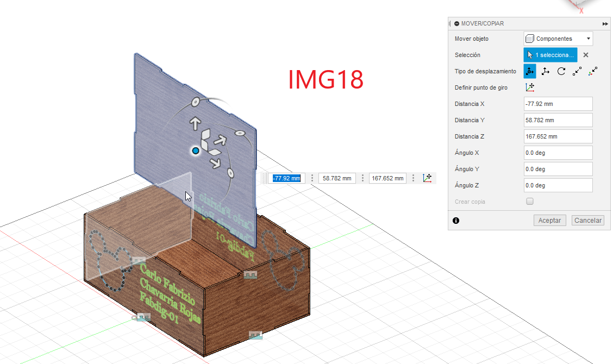The width and height of the screenshot is (613, 364).
Task: Click the joint glyph at box bottom-right edge
Action: point(255,335)
